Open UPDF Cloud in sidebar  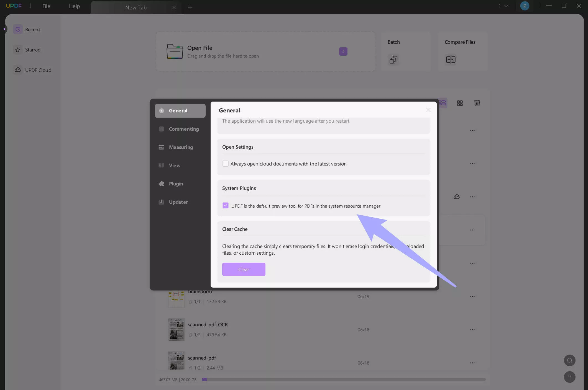click(32, 70)
